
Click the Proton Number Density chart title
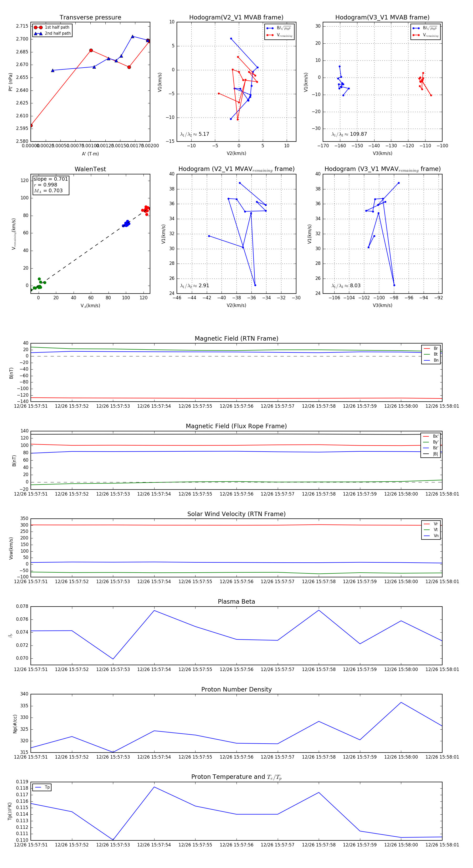click(236, 689)
